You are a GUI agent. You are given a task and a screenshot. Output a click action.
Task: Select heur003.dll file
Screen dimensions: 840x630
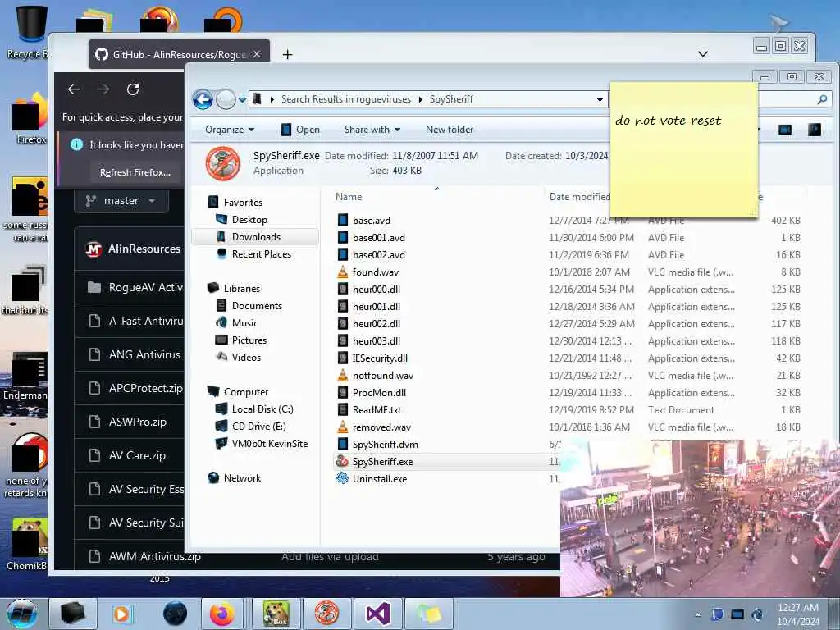(x=376, y=340)
